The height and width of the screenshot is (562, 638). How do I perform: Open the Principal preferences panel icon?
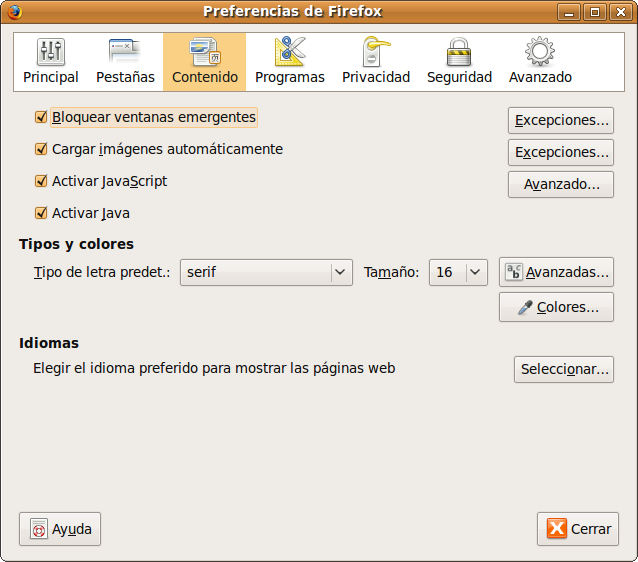tap(50, 52)
